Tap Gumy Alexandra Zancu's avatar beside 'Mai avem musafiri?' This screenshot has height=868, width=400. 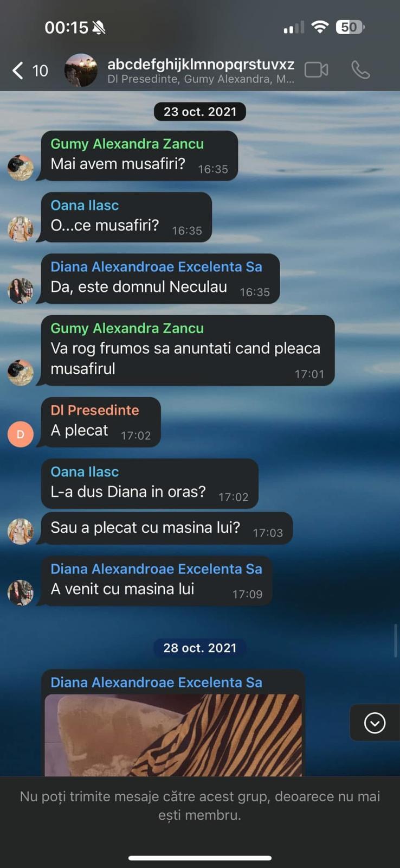(21, 168)
